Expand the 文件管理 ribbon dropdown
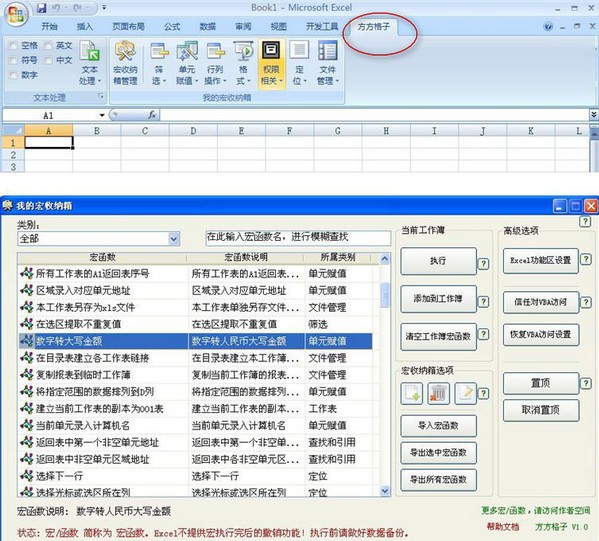Viewport: 599px width, 541px height. click(327, 63)
